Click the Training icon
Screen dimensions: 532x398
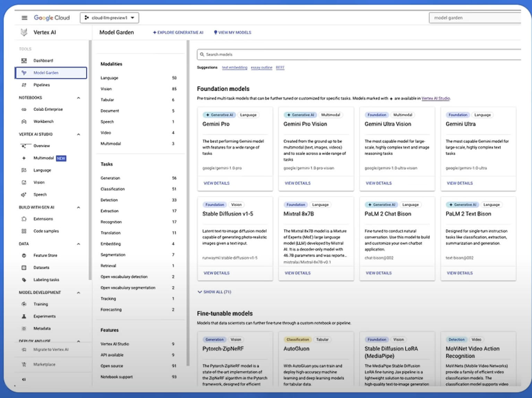(x=24, y=304)
